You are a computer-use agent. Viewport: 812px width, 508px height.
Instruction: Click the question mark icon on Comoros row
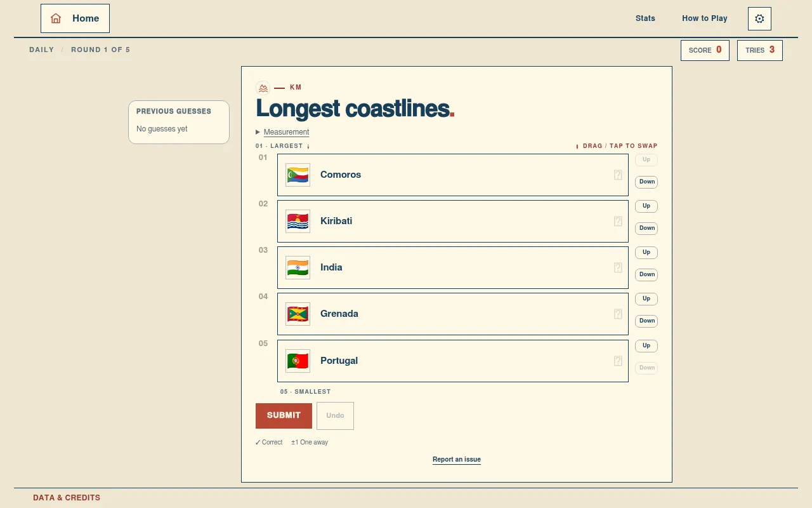click(618, 175)
